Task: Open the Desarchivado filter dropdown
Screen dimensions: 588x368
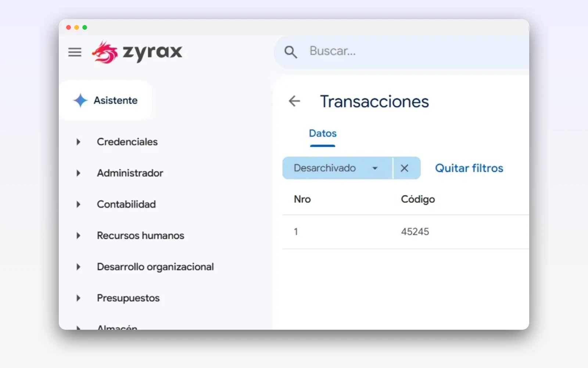Action: click(337, 168)
